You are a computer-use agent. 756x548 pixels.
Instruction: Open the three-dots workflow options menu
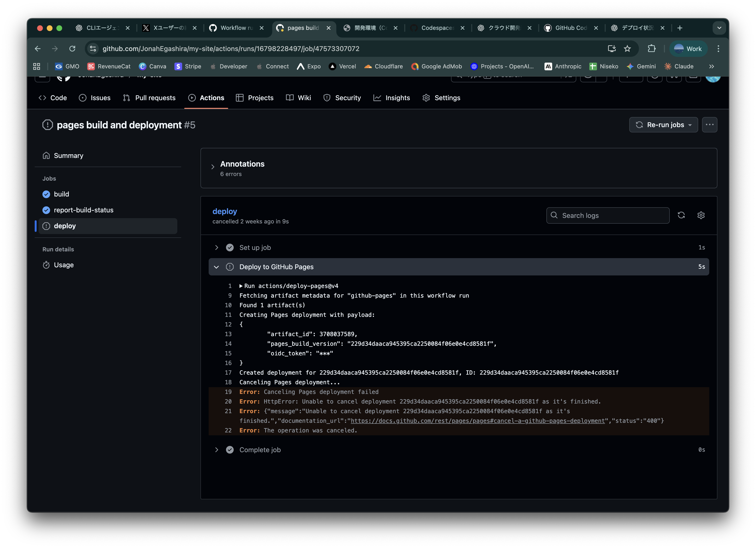(x=709, y=124)
